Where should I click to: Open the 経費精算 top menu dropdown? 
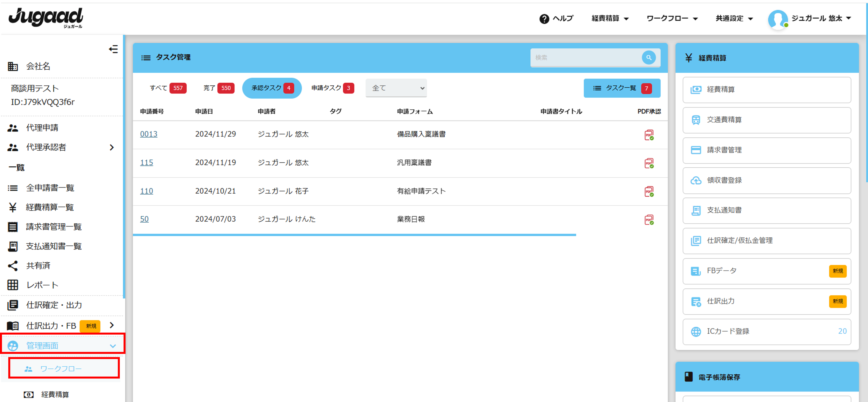(x=610, y=19)
